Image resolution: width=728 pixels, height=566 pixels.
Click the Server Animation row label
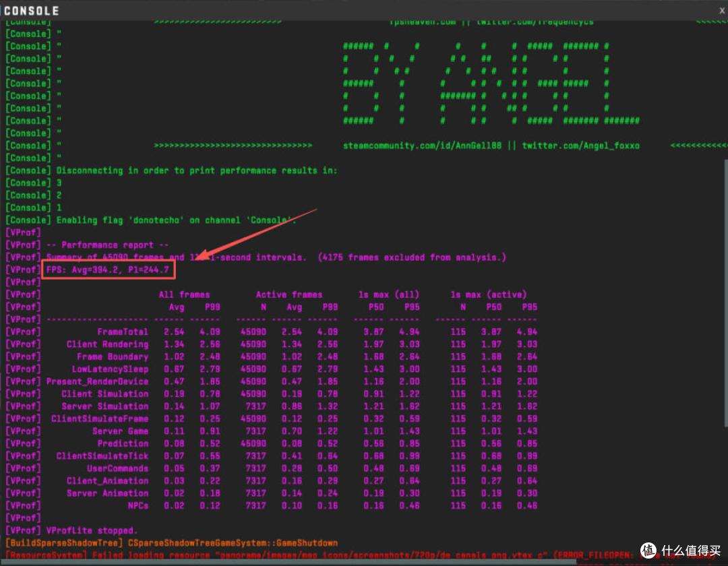tap(107, 493)
